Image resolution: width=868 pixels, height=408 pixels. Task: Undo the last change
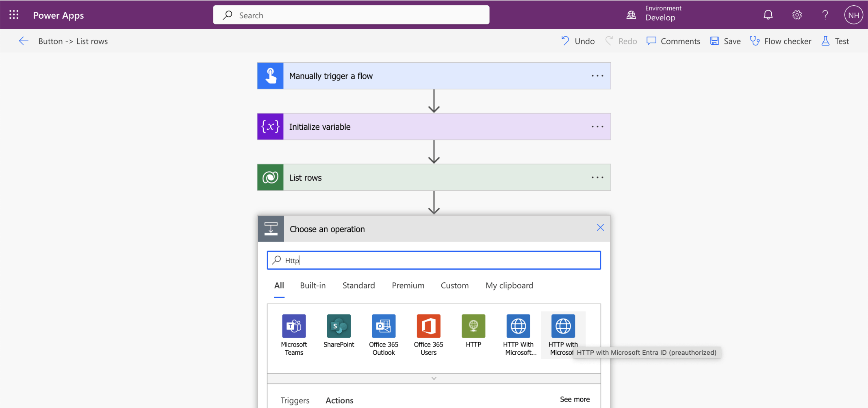[578, 41]
